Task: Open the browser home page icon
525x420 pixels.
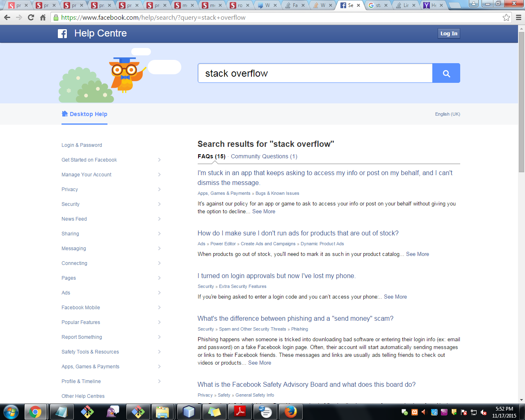Action: [43, 17]
